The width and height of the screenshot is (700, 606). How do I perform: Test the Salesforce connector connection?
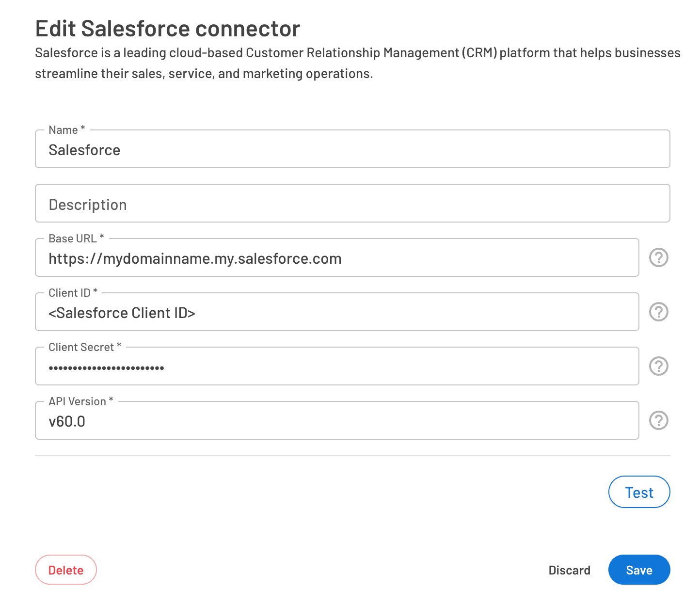[x=638, y=492]
